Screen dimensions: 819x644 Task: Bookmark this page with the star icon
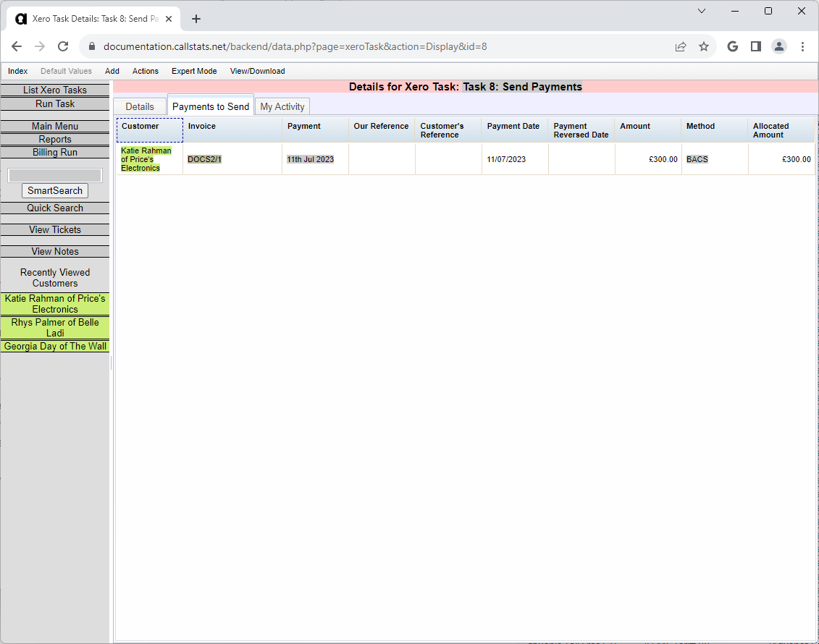[x=703, y=46]
